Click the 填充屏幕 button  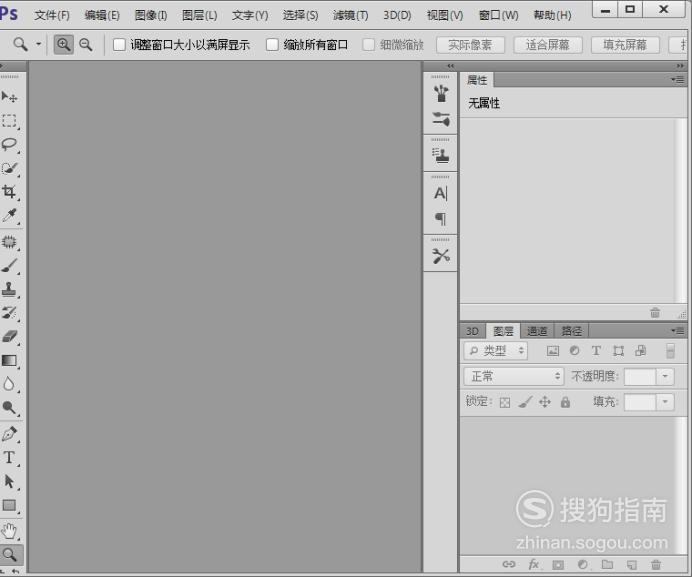point(625,45)
